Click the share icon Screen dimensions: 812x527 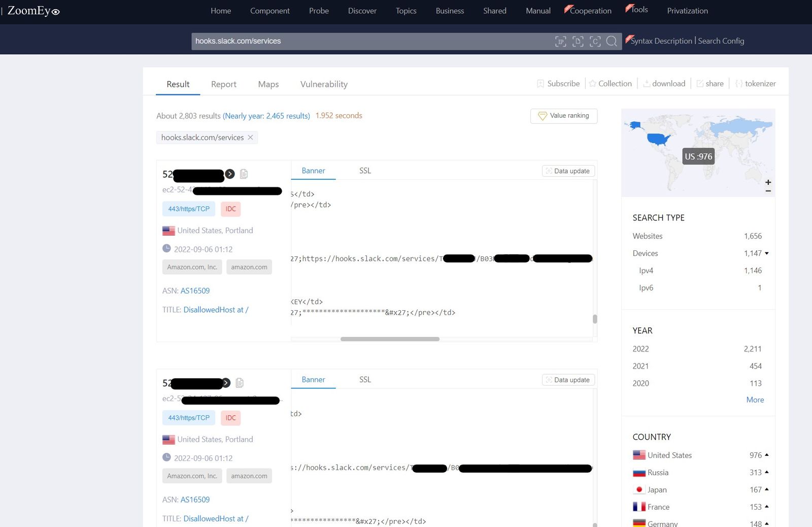pyautogui.click(x=700, y=84)
